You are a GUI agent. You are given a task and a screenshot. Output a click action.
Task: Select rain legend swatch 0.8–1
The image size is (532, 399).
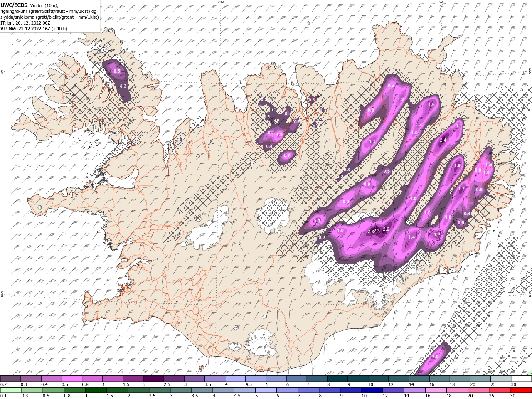coord(74,390)
